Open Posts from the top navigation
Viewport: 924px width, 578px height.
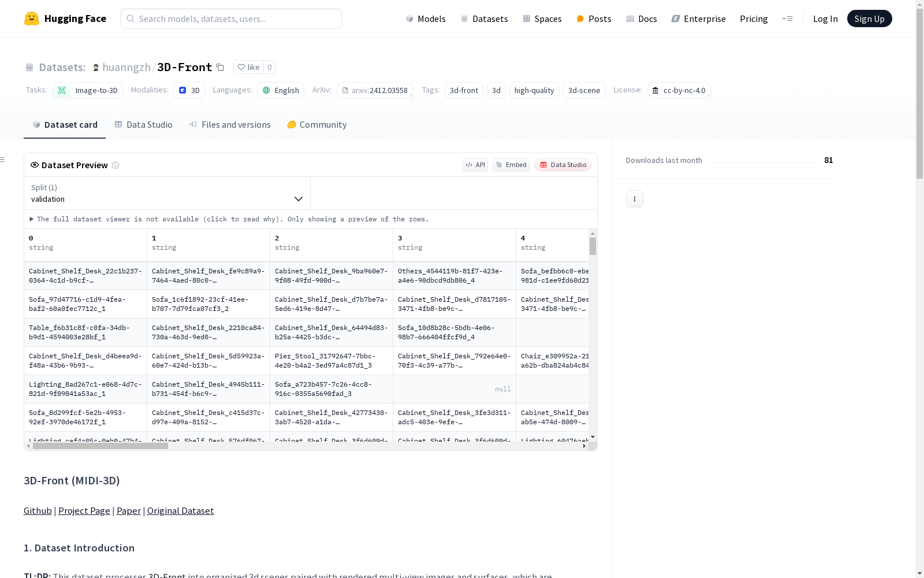point(594,18)
